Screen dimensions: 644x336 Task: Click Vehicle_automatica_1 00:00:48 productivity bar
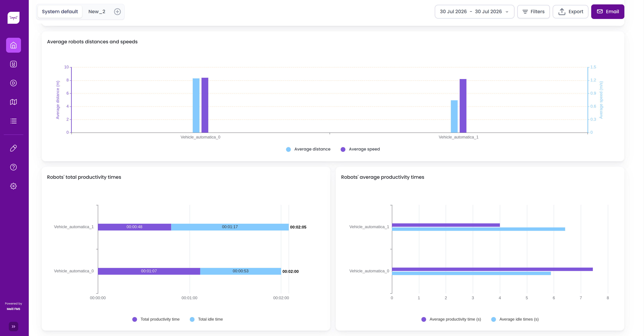[x=135, y=227]
